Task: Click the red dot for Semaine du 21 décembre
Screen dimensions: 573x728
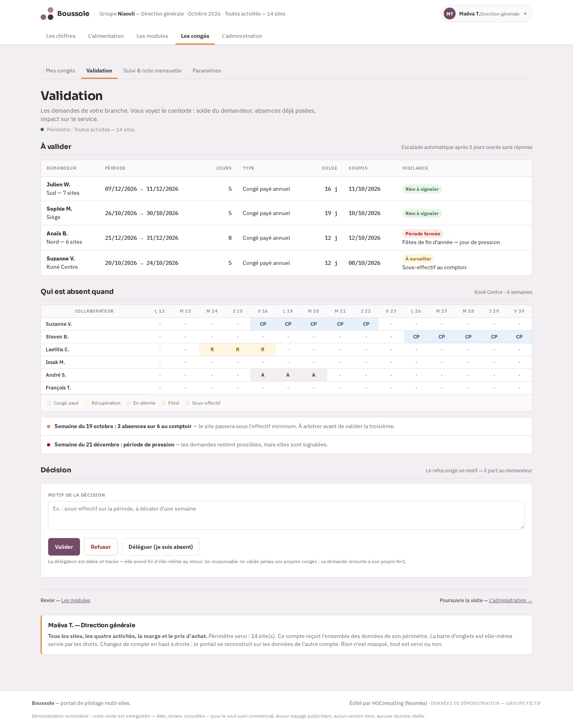Action: [49, 445]
